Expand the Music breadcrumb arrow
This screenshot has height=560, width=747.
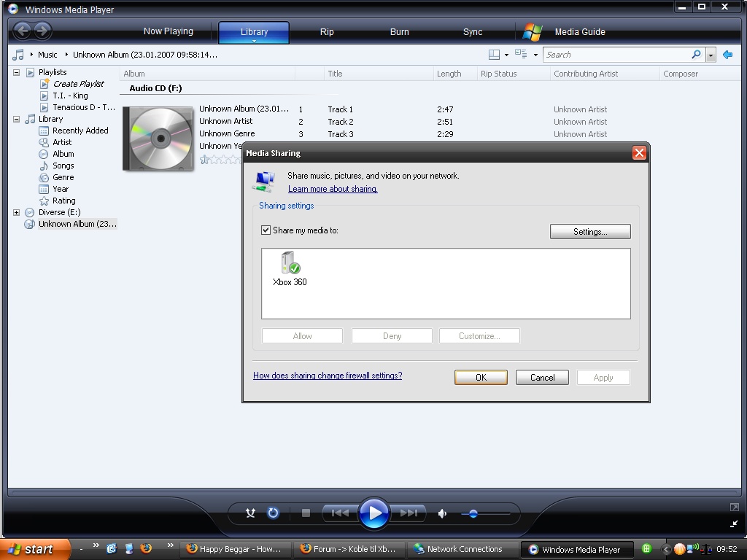(x=31, y=55)
